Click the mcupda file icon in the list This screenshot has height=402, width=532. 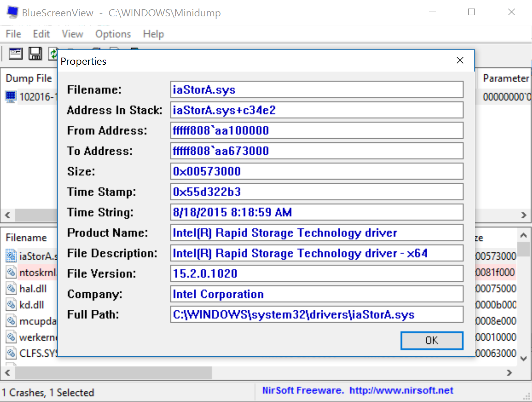[x=11, y=321]
